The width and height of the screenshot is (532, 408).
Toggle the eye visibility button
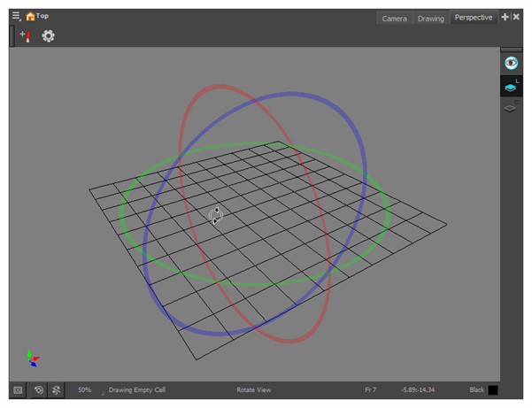[x=511, y=63]
